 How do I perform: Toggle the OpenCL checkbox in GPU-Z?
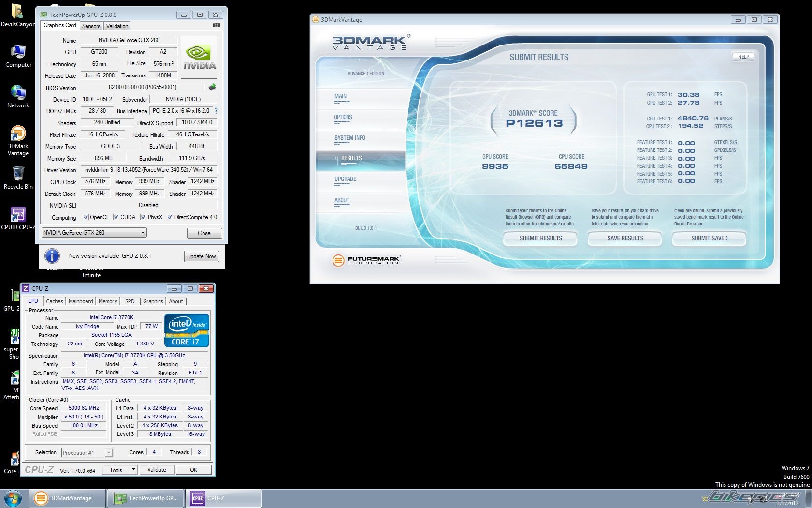pyautogui.click(x=86, y=217)
